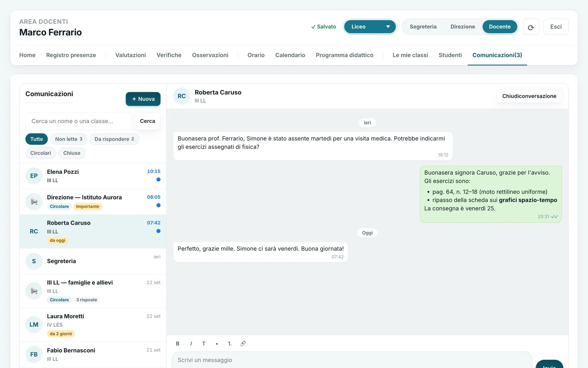Viewport: 588px width, 368px height.
Task: Click the S avatar for Segreteria
Action: (x=34, y=261)
